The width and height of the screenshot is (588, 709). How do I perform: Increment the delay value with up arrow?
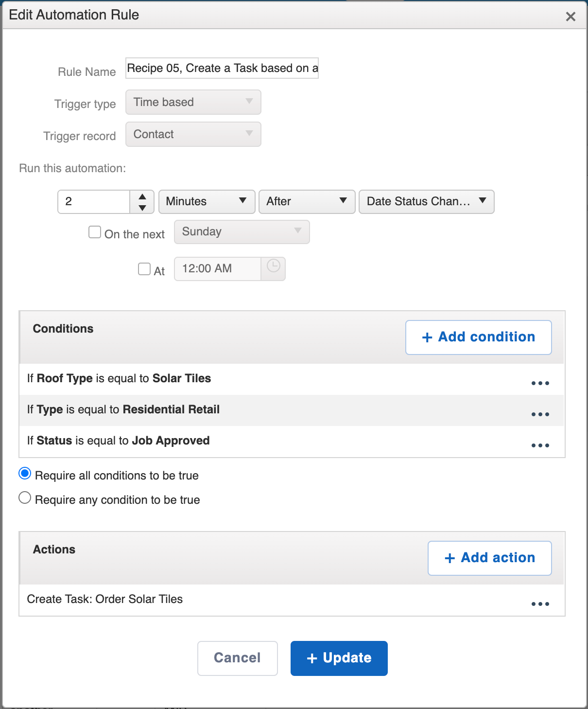coord(142,196)
